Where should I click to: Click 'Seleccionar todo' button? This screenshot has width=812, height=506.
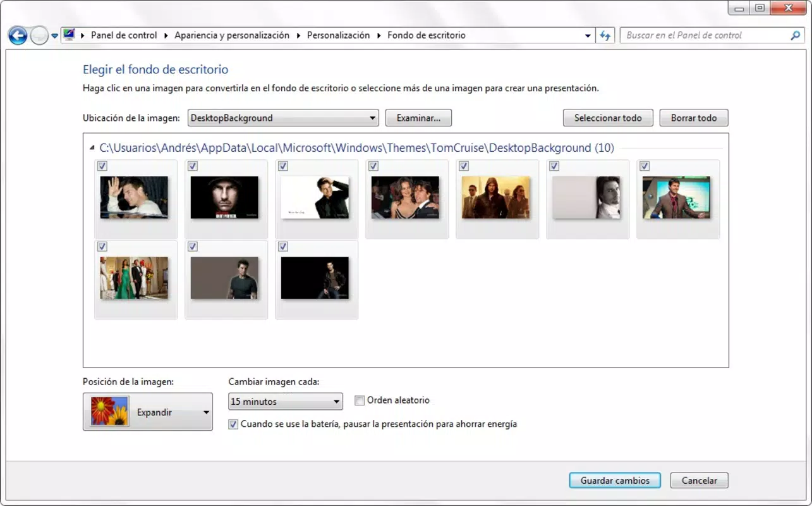608,118
